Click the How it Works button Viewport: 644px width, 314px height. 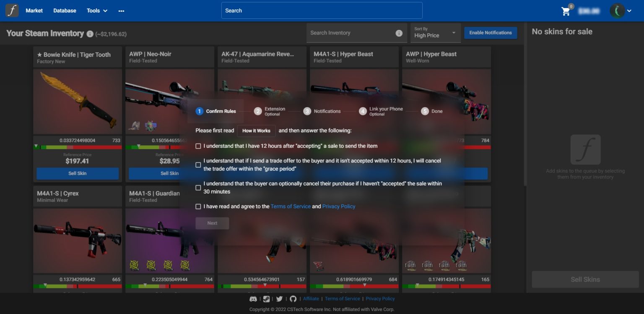click(256, 131)
